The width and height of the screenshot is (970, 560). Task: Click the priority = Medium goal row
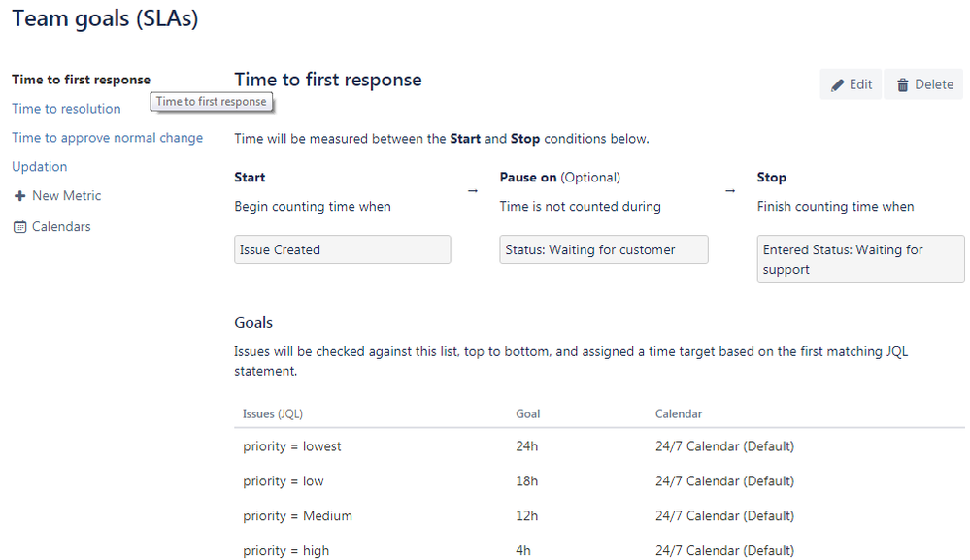[x=599, y=516]
